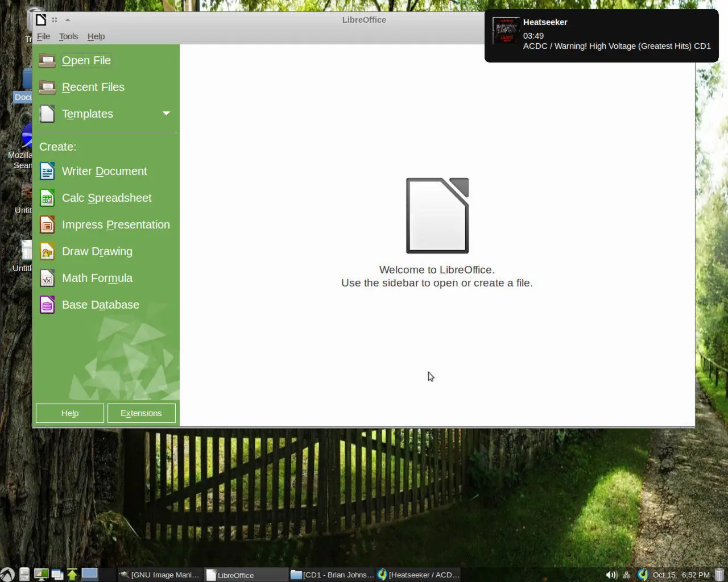Switch to Heatseeker / ACDC taskbar window

[x=418, y=575]
